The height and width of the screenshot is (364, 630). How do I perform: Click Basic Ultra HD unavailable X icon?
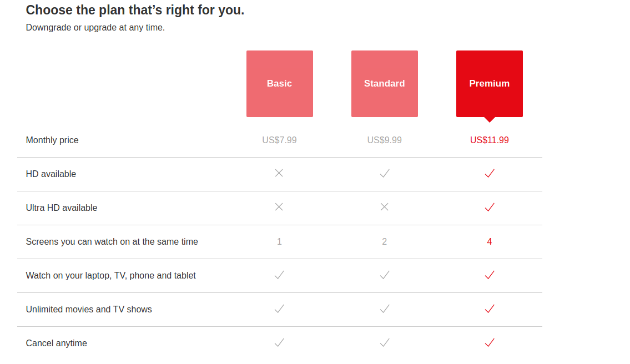pyautogui.click(x=279, y=207)
